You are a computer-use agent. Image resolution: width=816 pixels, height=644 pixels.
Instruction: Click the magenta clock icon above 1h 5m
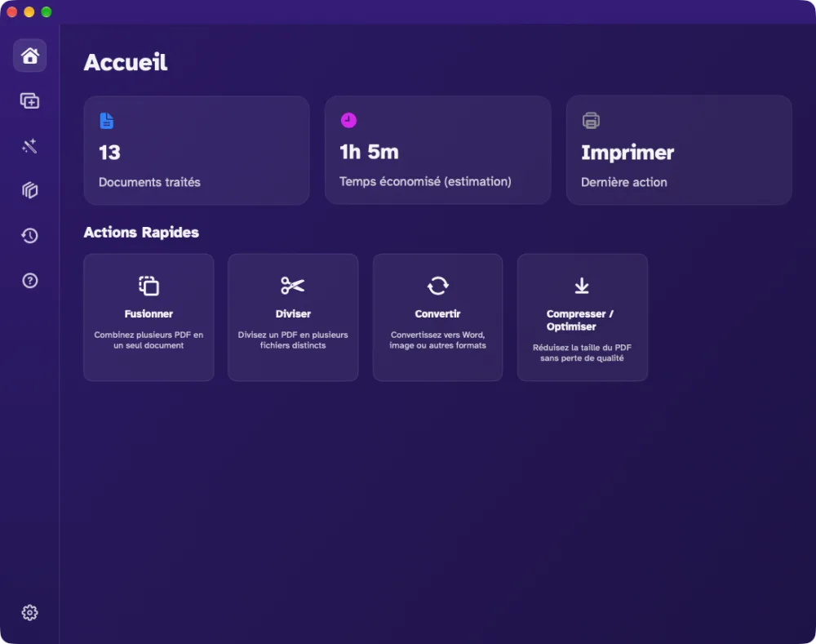[348, 120]
